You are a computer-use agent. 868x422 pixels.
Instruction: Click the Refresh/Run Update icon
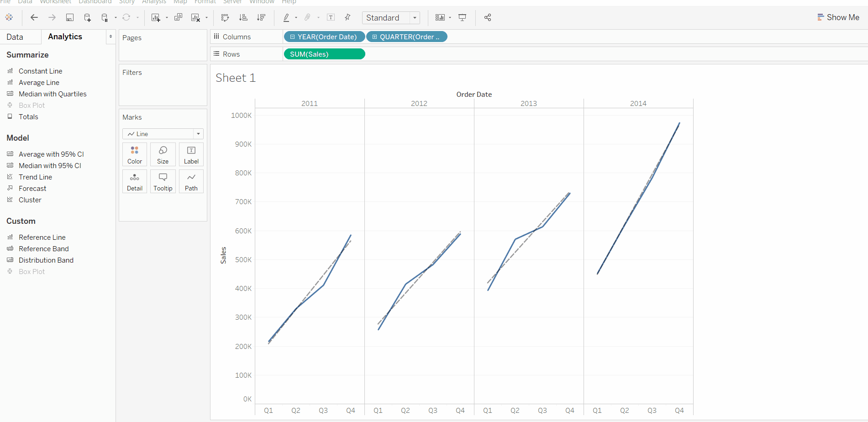[x=126, y=17]
